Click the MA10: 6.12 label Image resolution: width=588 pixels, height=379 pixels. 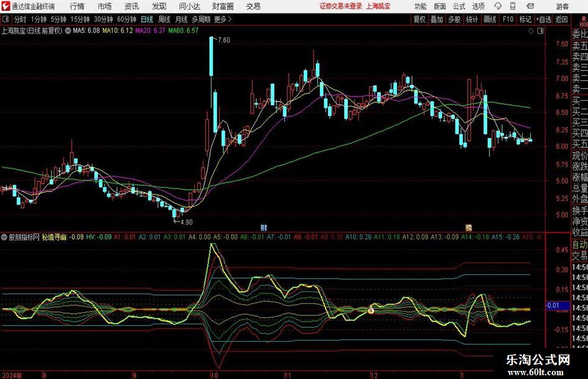(118, 30)
